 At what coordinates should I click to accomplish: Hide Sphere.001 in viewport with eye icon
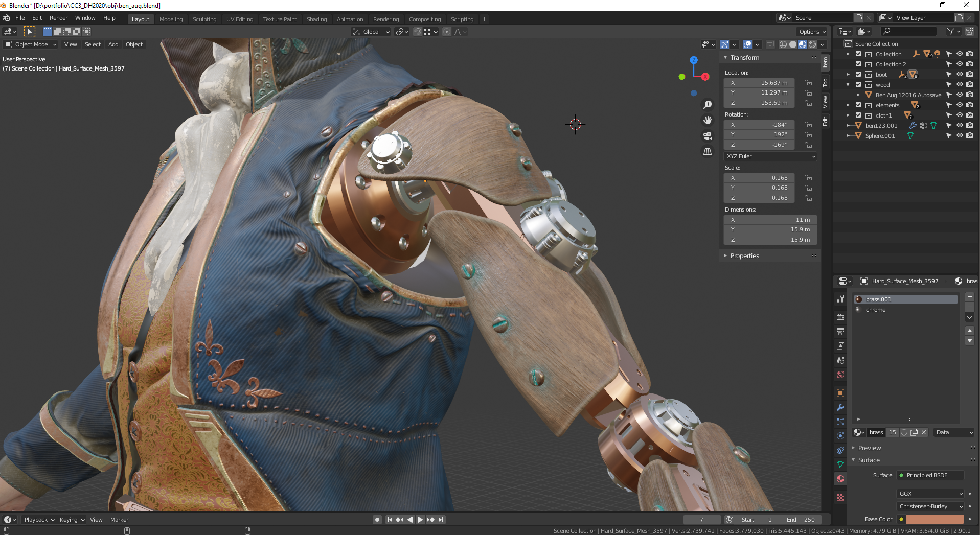pos(960,135)
